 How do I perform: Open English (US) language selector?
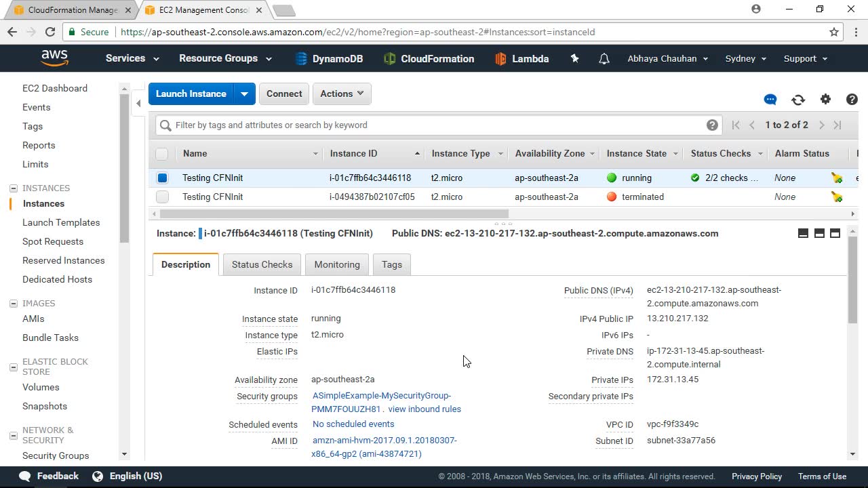127,476
